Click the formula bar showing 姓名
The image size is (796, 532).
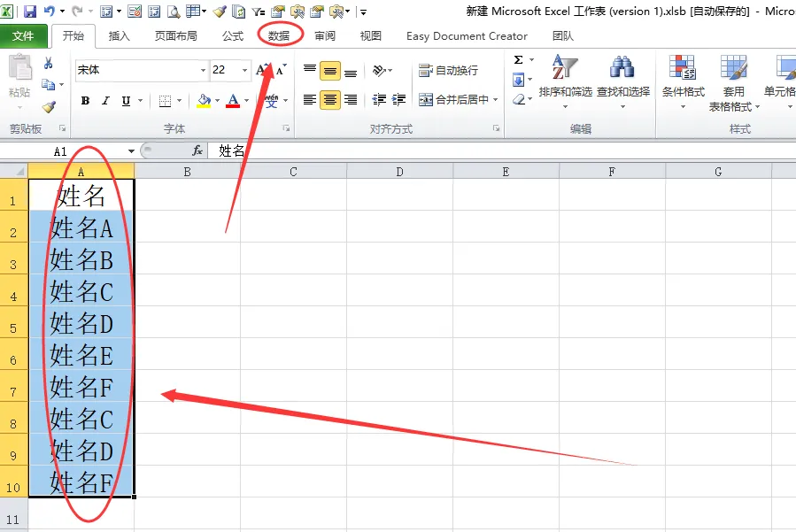(x=503, y=150)
